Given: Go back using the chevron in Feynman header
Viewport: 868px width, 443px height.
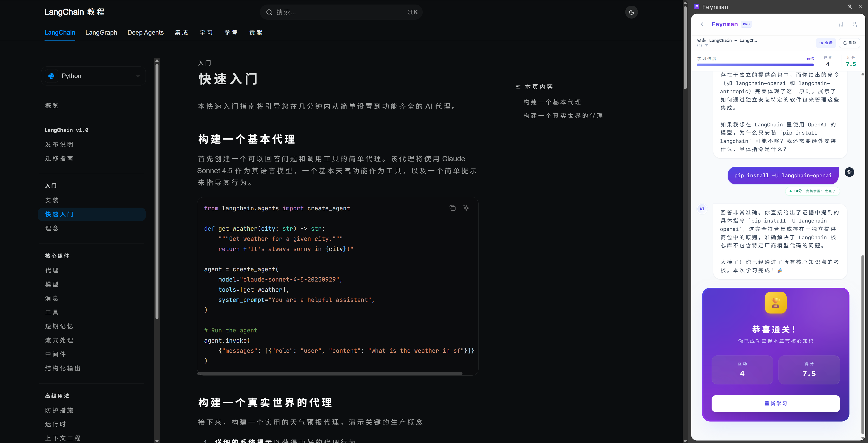Looking at the screenshot, I should [702, 24].
